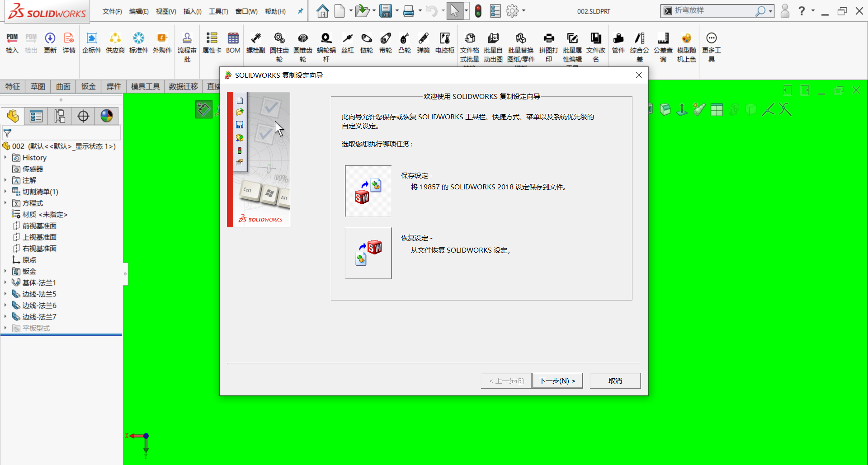Image resolution: width=868 pixels, height=465 pixels.
Task: Open the 文件(F) menu
Action: (112, 11)
